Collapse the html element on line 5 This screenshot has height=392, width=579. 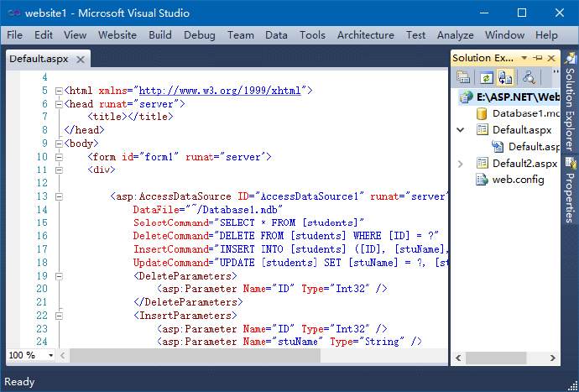59,91
